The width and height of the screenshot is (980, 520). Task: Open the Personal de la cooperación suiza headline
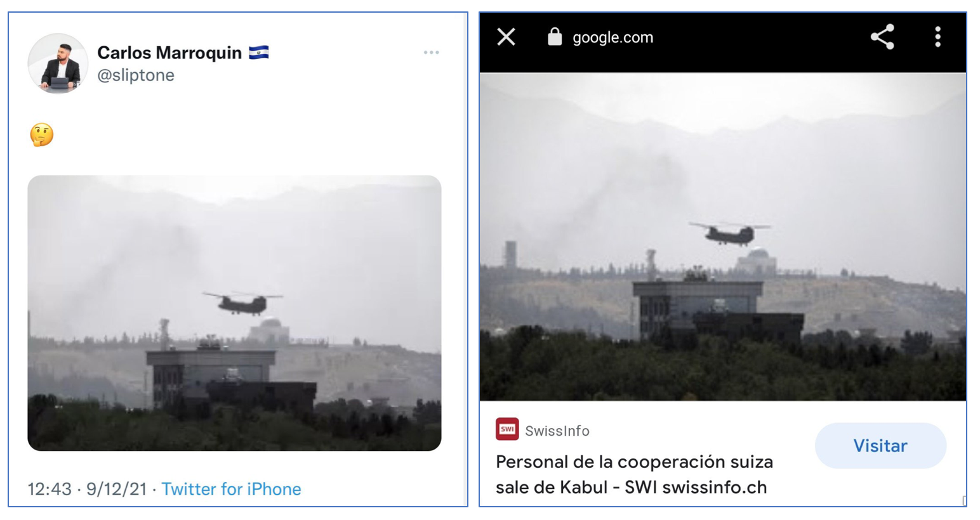point(634,474)
